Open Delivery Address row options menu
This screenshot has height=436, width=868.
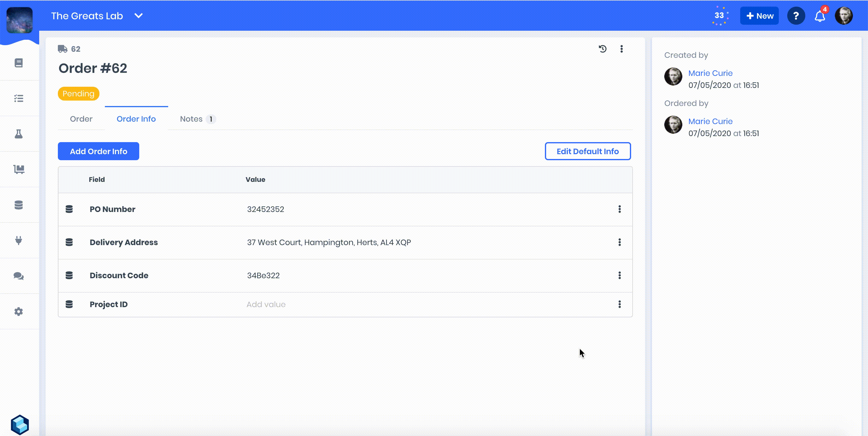[619, 242]
